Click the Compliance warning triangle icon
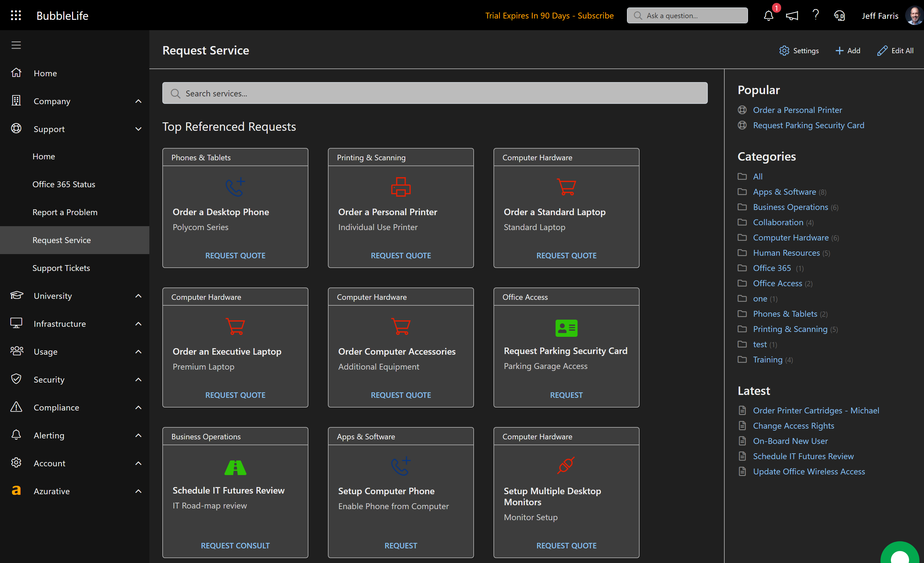This screenshot has height=563, width=924. (x=16, y=407)
